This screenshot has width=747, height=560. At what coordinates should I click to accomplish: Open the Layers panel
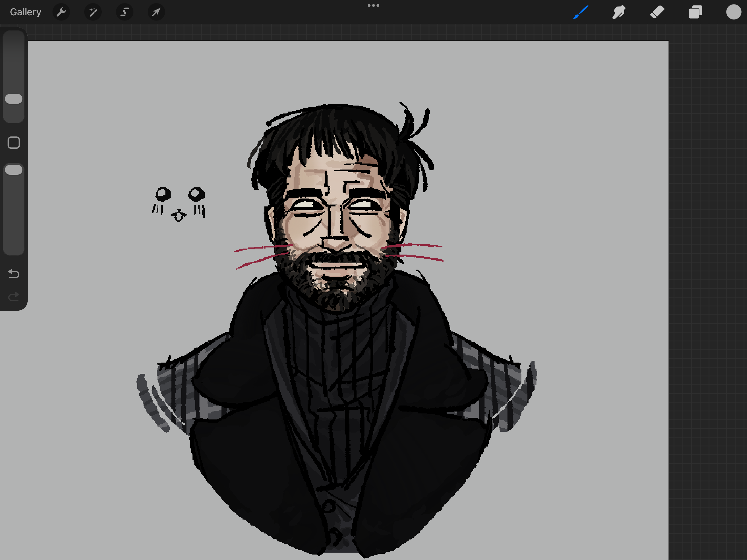pos(695,12)
